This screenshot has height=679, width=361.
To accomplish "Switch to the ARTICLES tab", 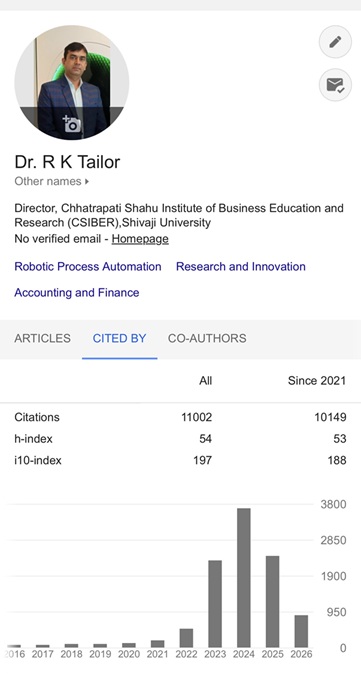I will point(42,338).
